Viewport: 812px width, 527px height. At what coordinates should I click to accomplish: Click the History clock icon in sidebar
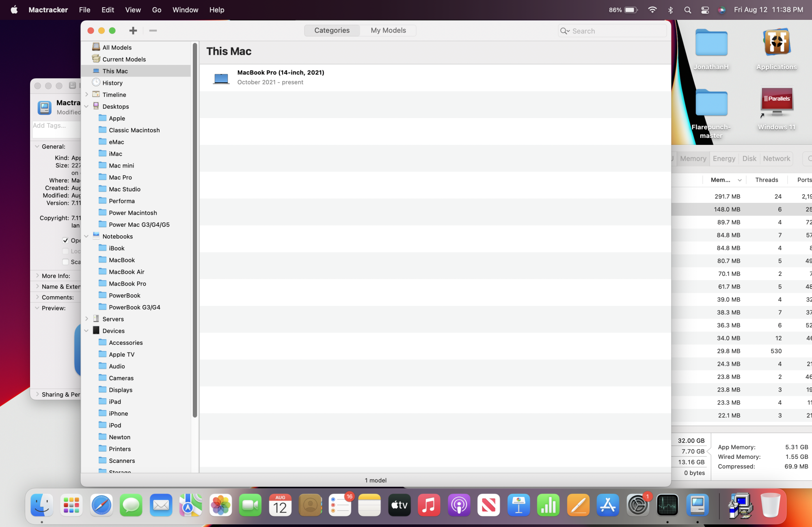[x=96, y=82]
